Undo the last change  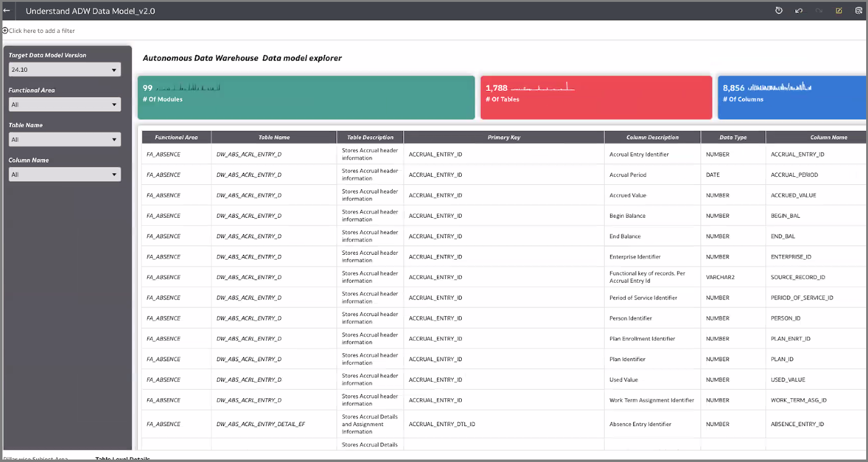[x=799, y=11]
